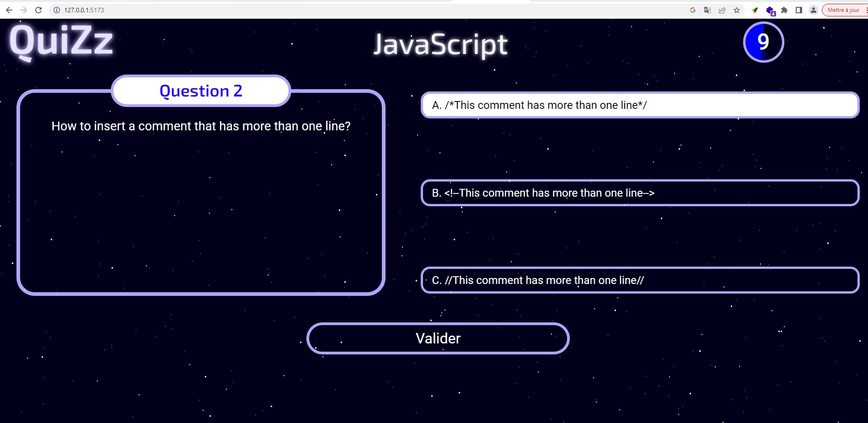
Task: Select answer A with the /* */ comment
Action: pos(639,105)
